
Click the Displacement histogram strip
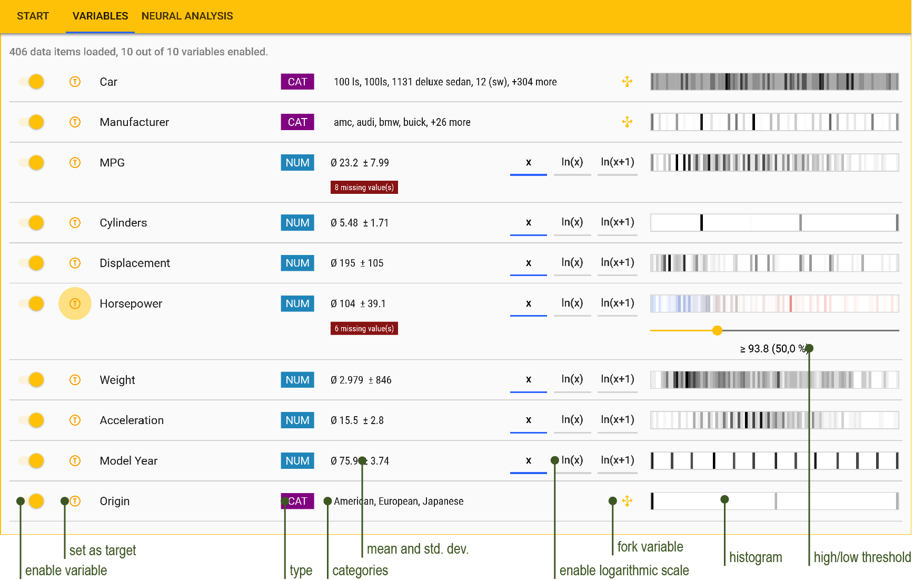click(774, 263)
